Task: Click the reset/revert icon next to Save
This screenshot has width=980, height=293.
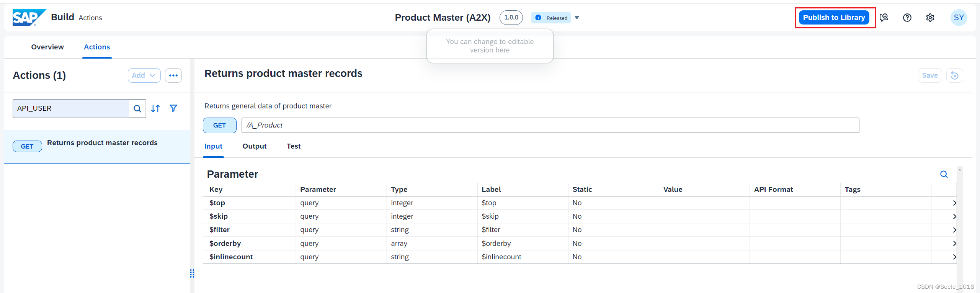Action: point(955,75)
